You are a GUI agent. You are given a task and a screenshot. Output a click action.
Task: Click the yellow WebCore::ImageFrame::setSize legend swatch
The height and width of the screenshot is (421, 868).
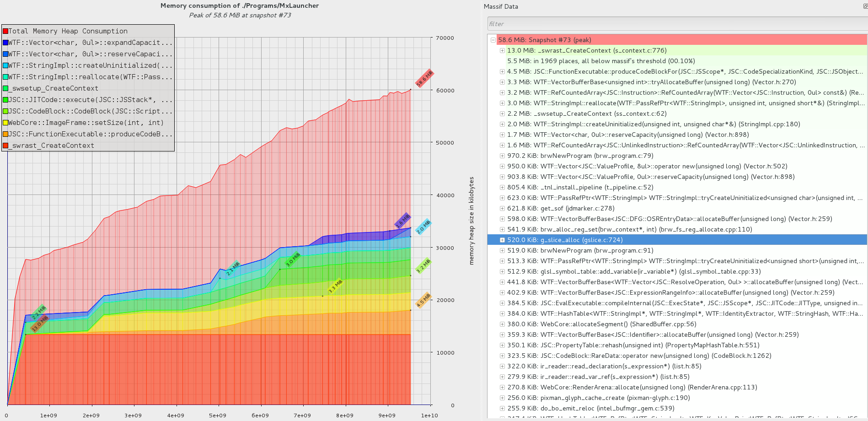pyautogui.click(x=5, y=123)
